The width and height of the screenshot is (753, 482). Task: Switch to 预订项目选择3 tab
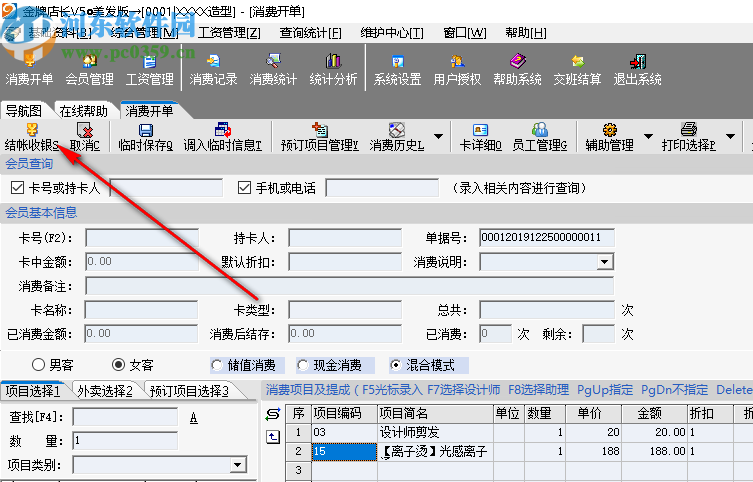(189, 391)
